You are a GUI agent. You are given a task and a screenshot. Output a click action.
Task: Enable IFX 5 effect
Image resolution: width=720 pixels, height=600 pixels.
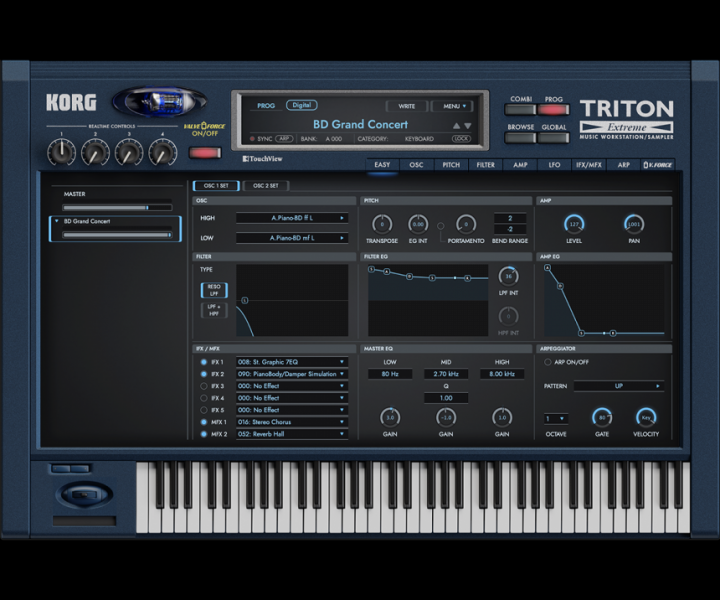(x=204, y=409)
